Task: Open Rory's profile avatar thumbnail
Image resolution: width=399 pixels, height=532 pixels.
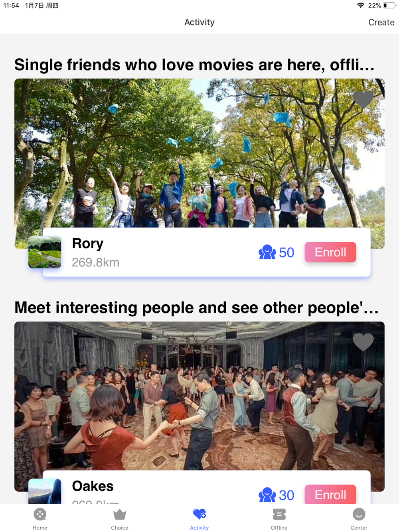Action: 45,252
